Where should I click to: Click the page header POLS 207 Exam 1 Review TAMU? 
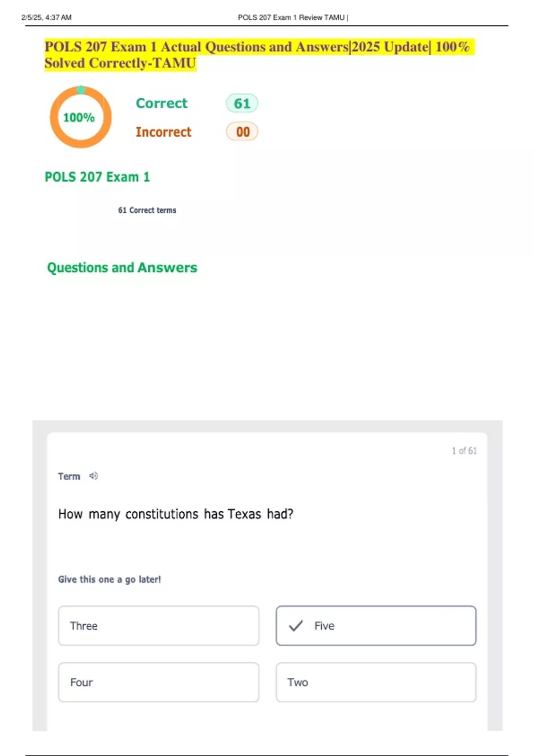pos(293,18)
